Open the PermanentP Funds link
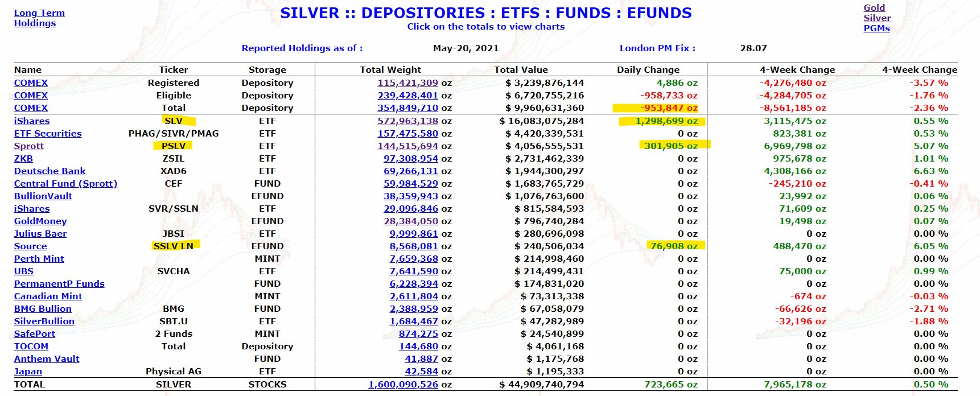The width and height of the screenshot is (980, 396). [x=59, y=284]
